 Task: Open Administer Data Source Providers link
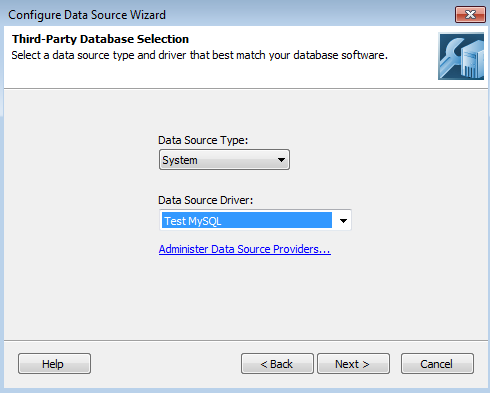245,249
